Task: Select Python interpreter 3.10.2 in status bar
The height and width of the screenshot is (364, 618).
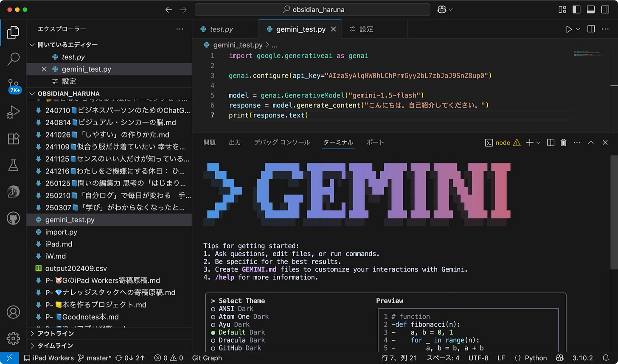Action: [582, 358]
